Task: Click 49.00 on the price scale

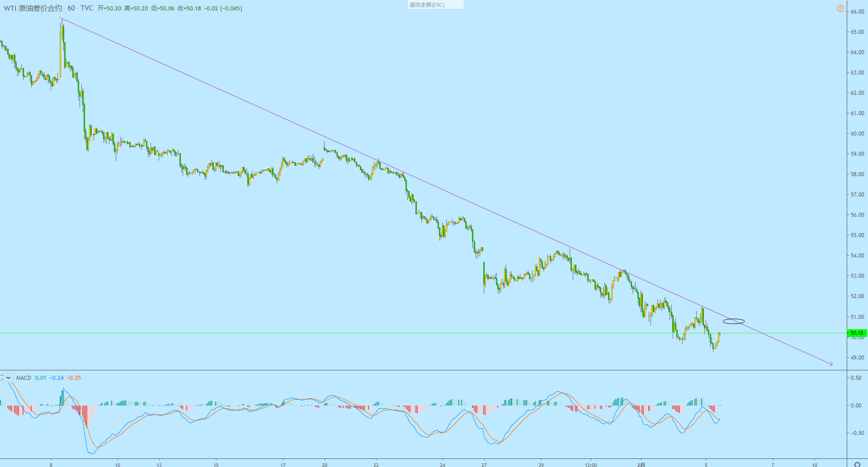Action: (x=857, y=358)
